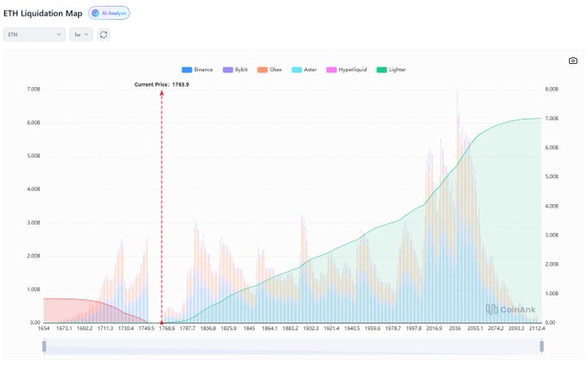Click the refresh icon button

104,35
